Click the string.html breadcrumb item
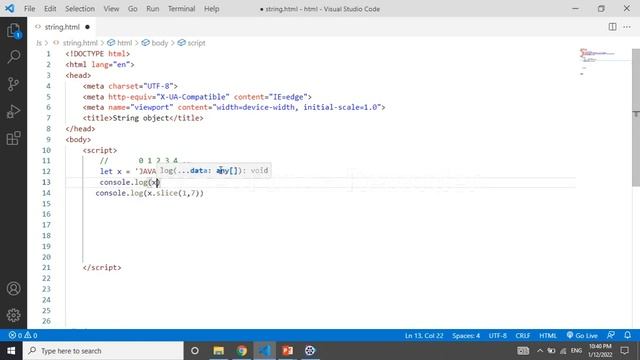 click(x=80, y=43)
